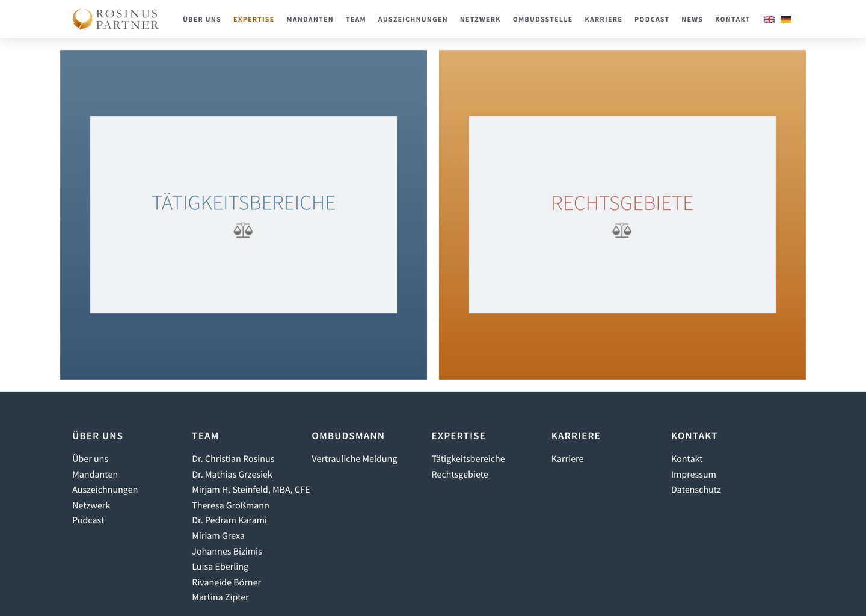Click the Rosinus Partner logo

coord(115,19)
